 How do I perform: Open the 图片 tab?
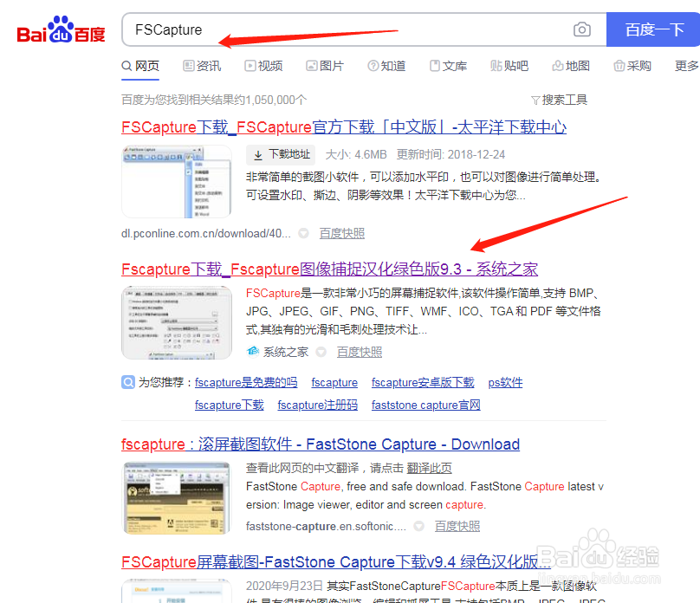click(x=325, y=66)
